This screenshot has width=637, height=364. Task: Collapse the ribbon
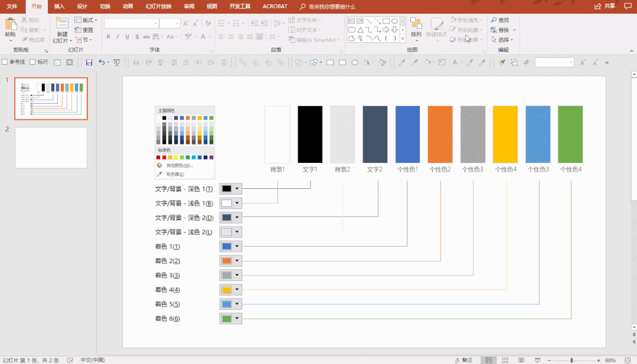click(631, 51)
